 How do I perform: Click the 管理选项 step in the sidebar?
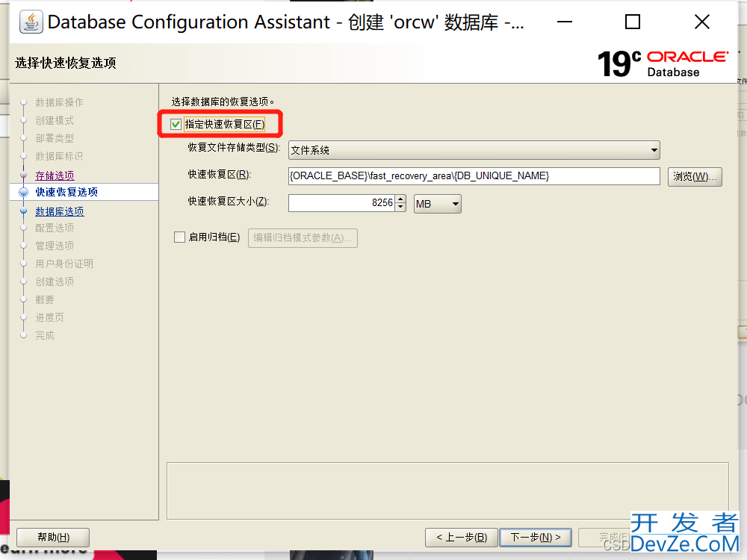click(55, 246)
